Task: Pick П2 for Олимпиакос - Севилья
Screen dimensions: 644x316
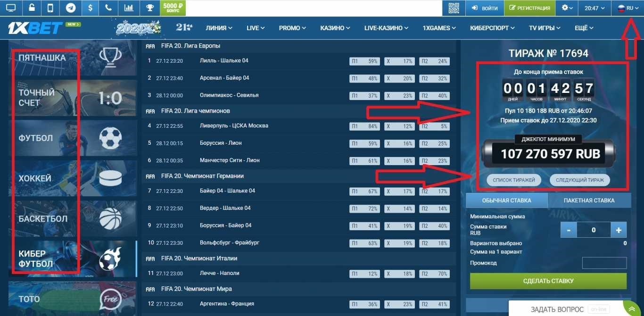Action: (434, 96)
